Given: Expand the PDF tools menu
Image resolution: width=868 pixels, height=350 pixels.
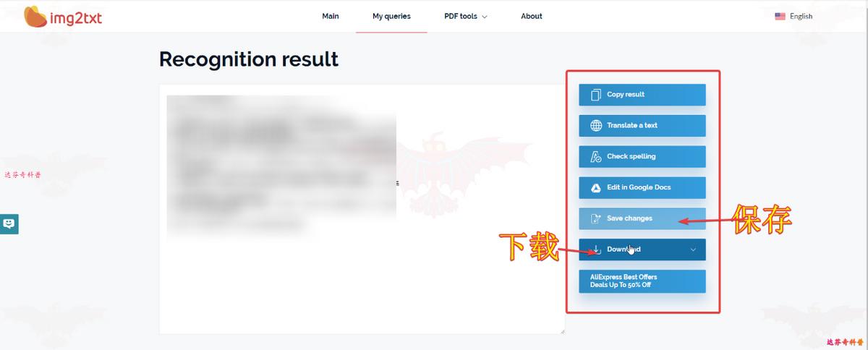Looking at the screenshot, I should coord(466,16).
